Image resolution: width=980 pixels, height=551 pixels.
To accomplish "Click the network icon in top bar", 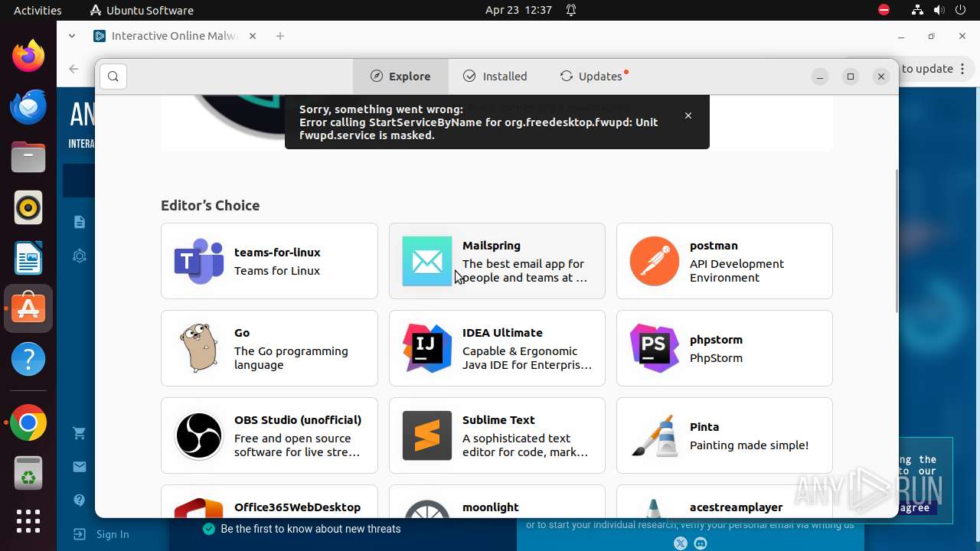I will pos(917,10).
